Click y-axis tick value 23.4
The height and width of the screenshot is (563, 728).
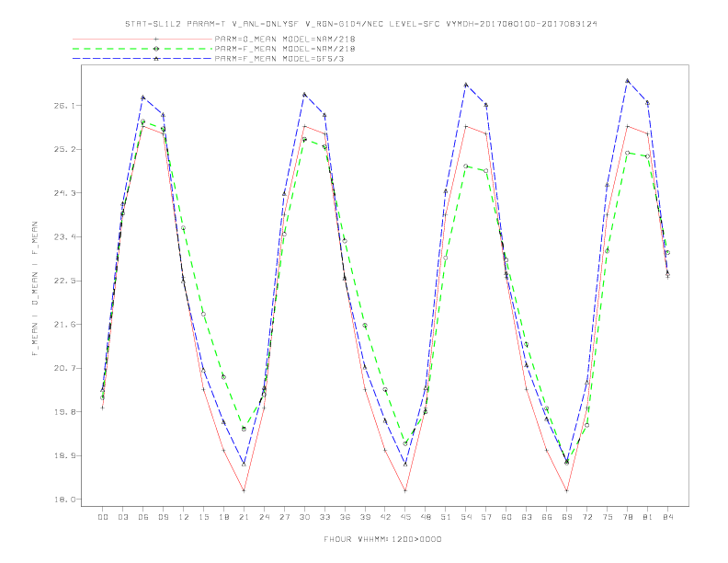[x=64, y=237]
